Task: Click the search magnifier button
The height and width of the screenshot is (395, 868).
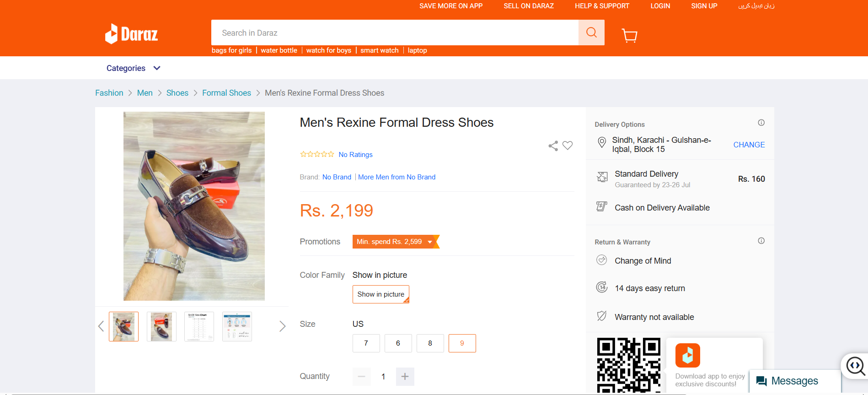Action: (591, 32)
